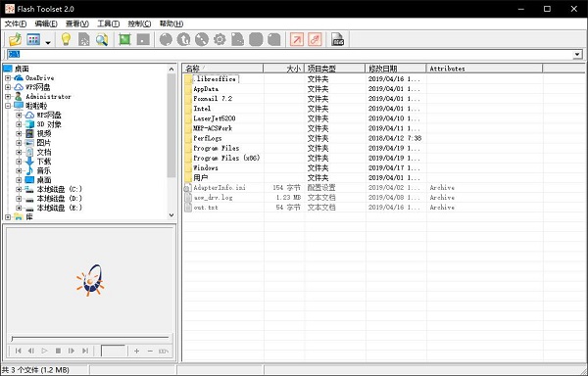Click the play button in preview
588x376 pixels.
tap(45, 351)
